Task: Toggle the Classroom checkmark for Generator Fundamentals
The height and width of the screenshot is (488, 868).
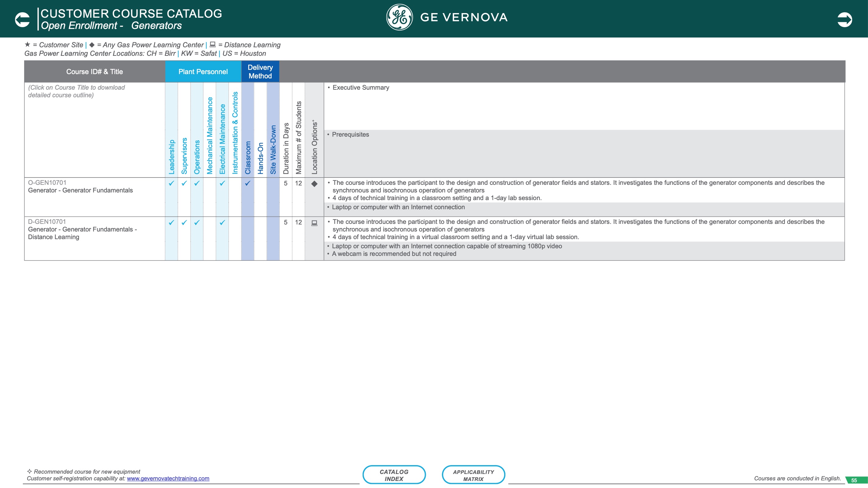Action: [x=248, y=184]
